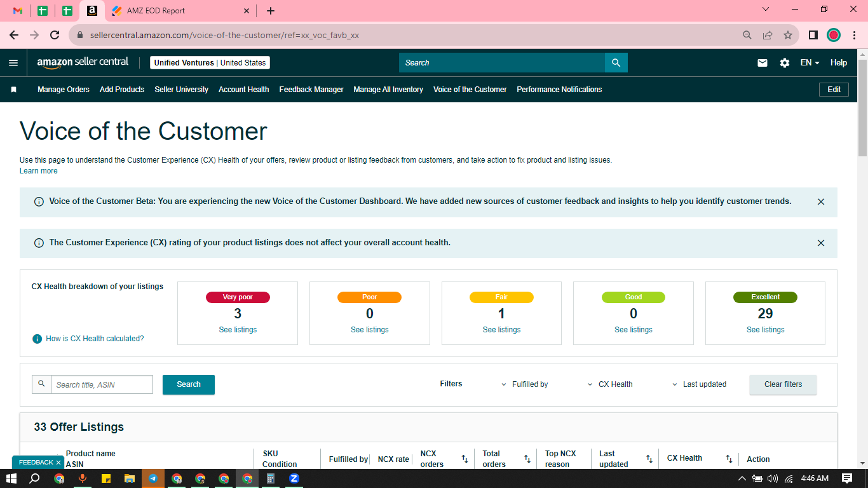Open the tab search chevron in title bar

coord(765,10)
